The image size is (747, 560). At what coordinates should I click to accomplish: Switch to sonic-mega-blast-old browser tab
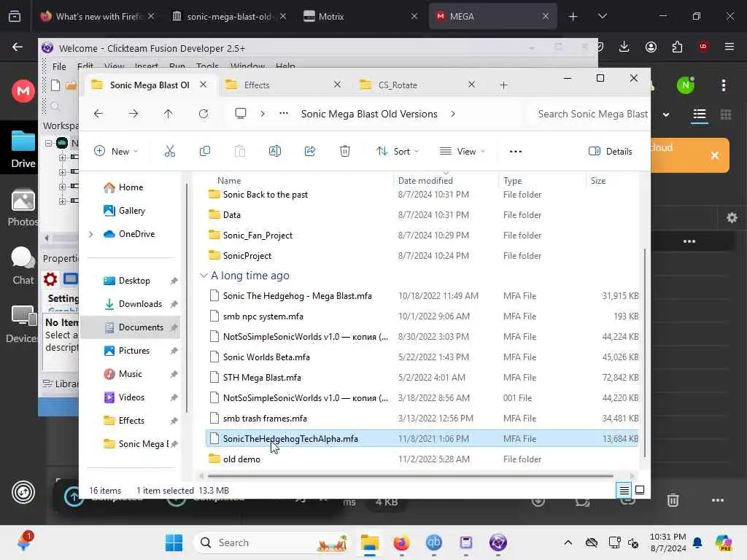tap(229, 16)
